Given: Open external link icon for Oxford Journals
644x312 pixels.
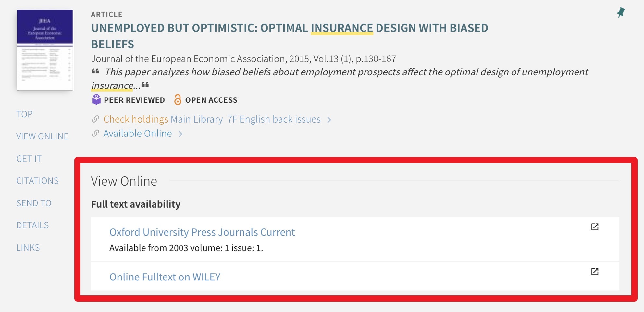Looking at the screenshot, I should click(595, 227).
